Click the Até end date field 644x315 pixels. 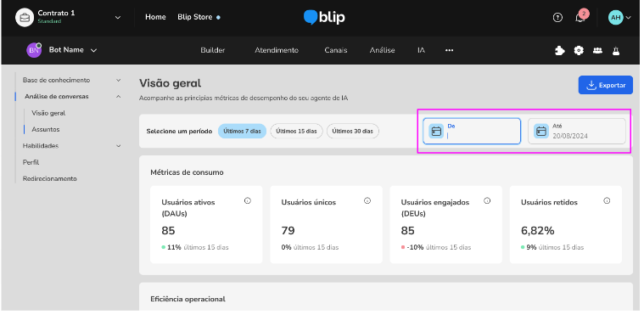point(577,132)
